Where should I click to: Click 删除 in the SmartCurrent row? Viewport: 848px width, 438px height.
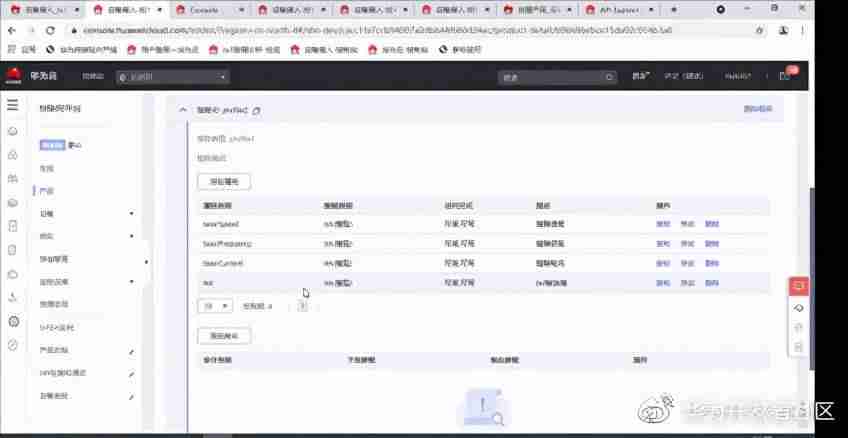(x=712, y=263)
